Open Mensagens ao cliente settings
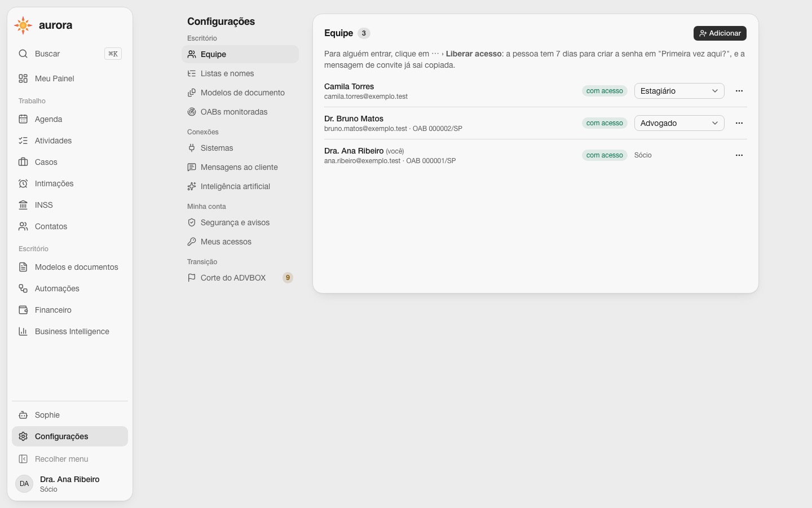Image resolution: width=812 pixels, height=508 pixels. pos(240,167)
